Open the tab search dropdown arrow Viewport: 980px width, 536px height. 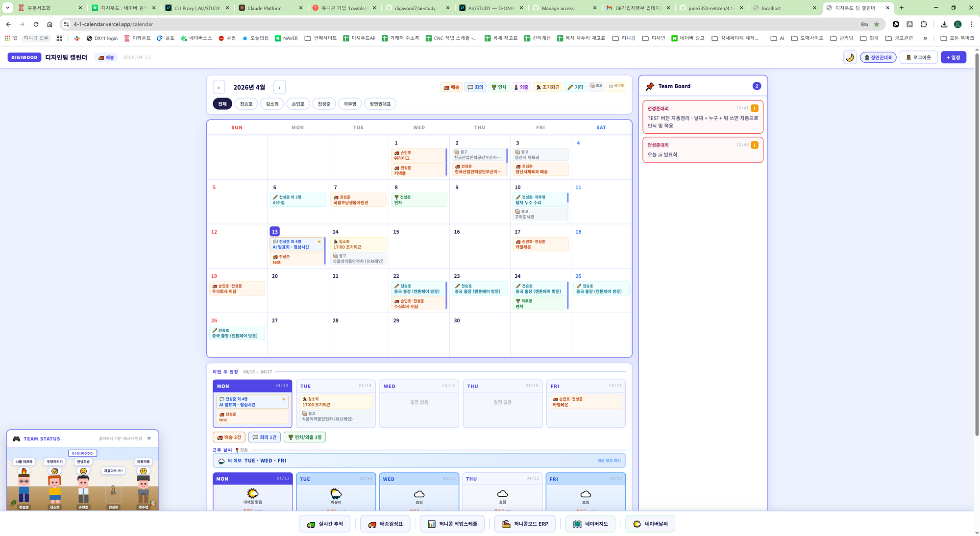tap(7, 8)
